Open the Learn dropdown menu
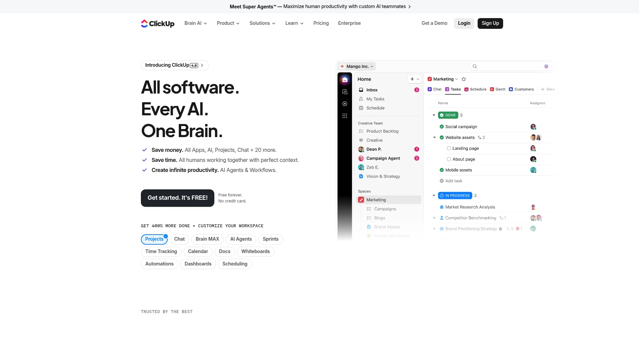This screenshot has height=362, width=644. coord(294,23)
